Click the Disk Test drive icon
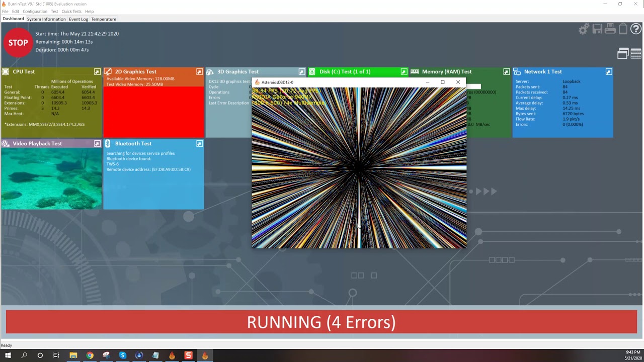Screen dimensions: 644x362 pos(312,72)
